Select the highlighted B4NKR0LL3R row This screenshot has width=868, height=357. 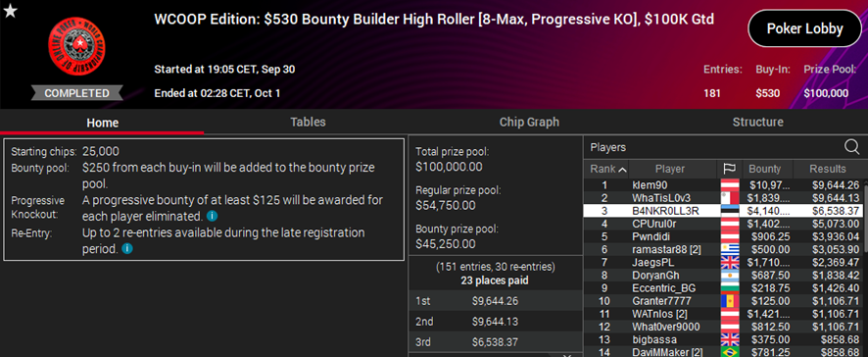click(x=723, y=211)
